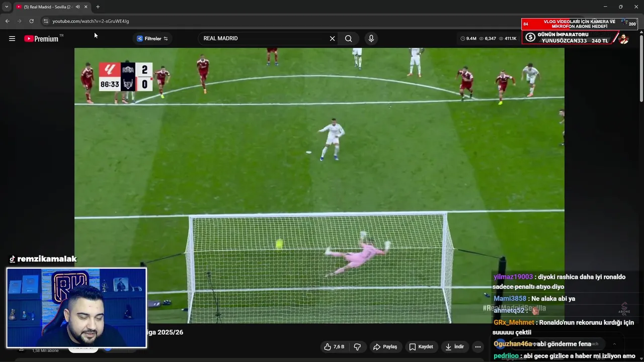
Task: Click the 6,347 views stat
Action: pos(488,39)
